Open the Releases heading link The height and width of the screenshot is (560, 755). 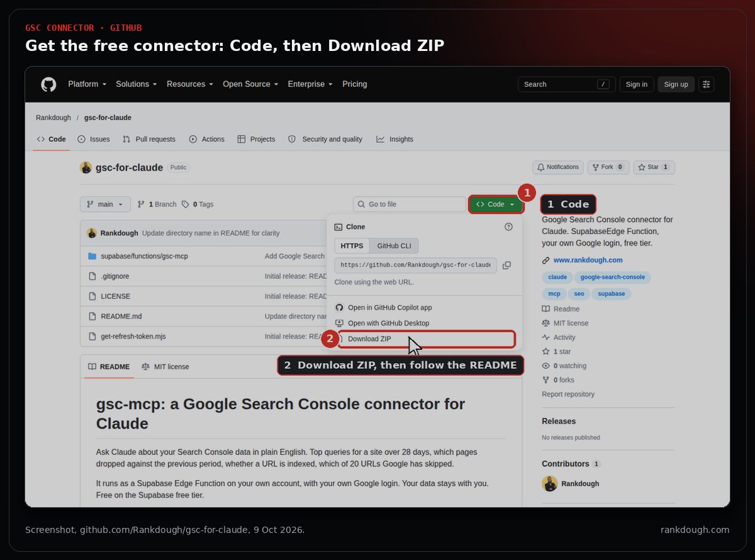pos(559,422)
